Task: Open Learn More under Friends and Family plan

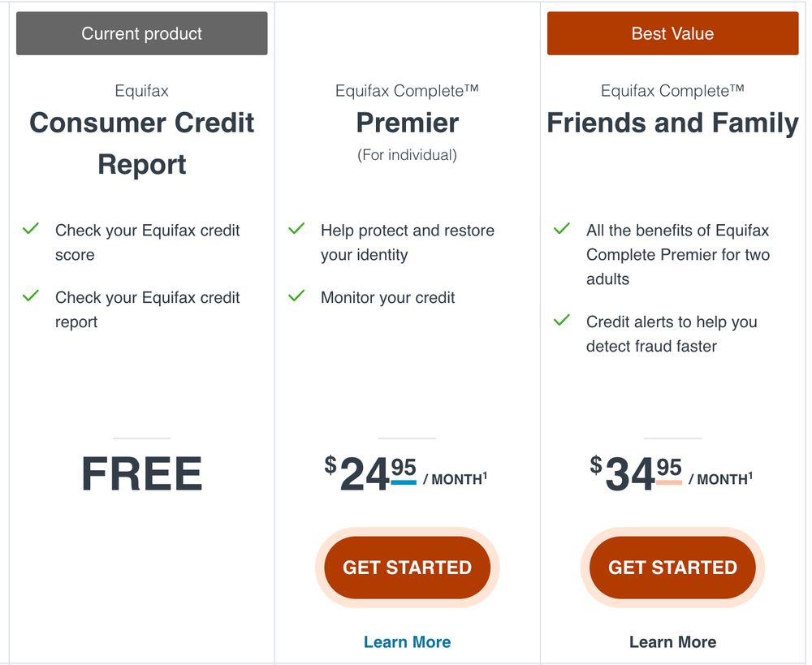Action: [x=672, y=641]
